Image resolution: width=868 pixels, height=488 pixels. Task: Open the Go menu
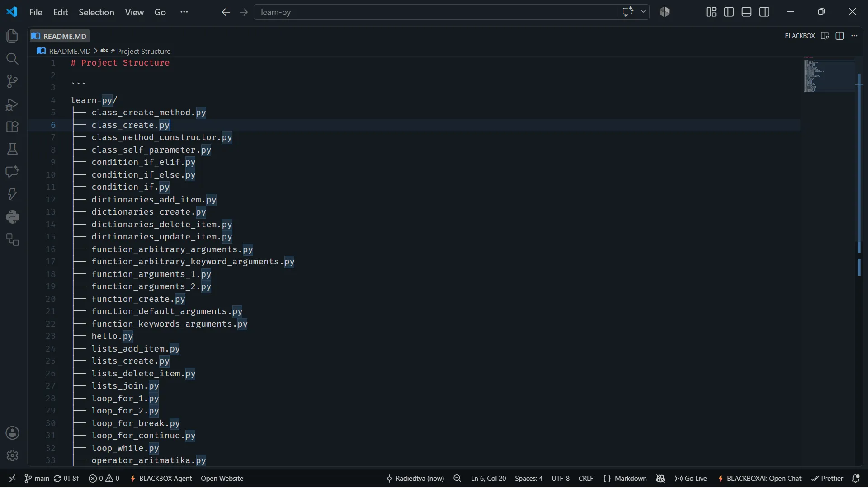point(160,12)
